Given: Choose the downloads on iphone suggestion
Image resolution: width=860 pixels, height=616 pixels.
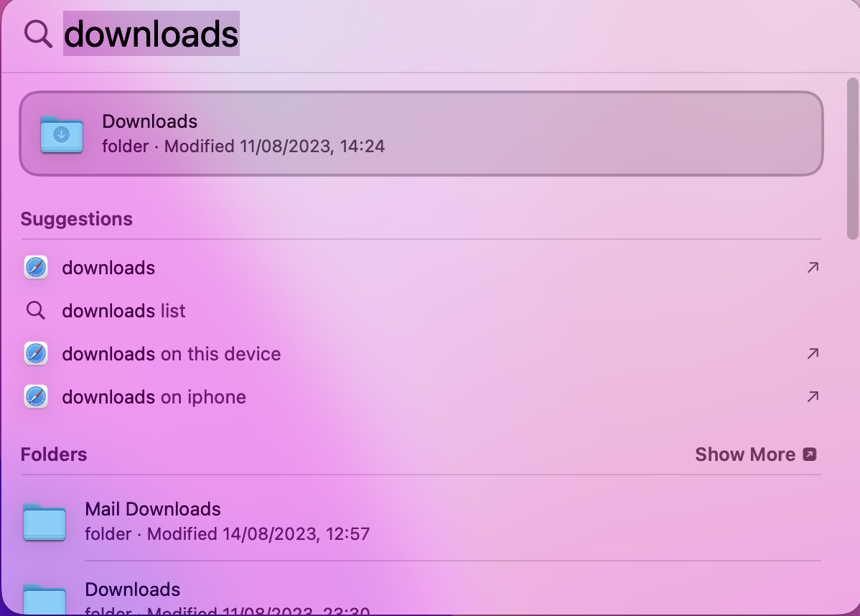Looking at the screenshot, I should [x=154, y=396].
